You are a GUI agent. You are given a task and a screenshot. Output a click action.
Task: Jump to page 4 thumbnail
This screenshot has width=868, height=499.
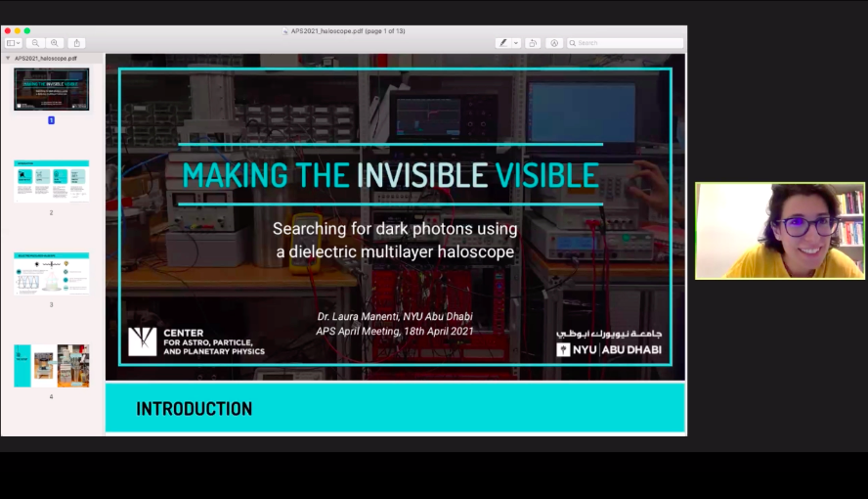(x=52, y=366)
